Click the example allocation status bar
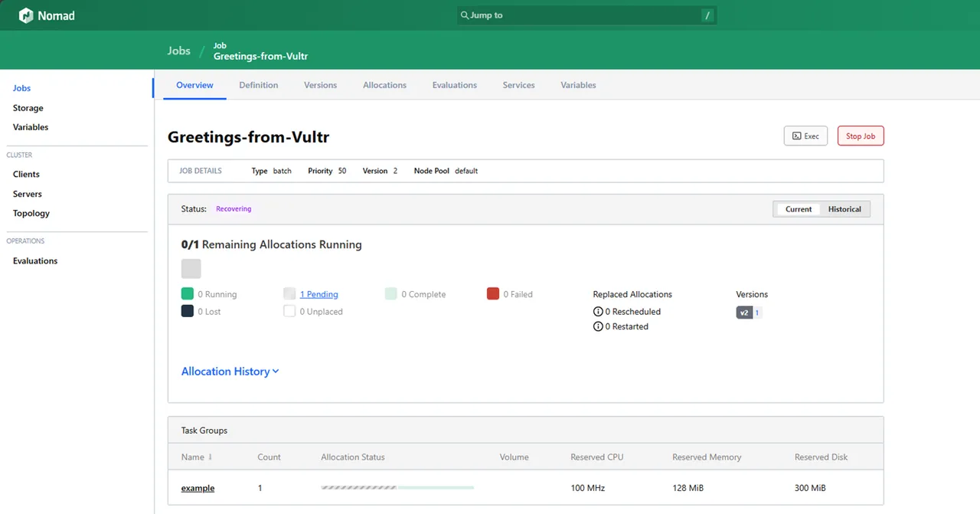Screen dimensions: 980x514 click(397, 487)
